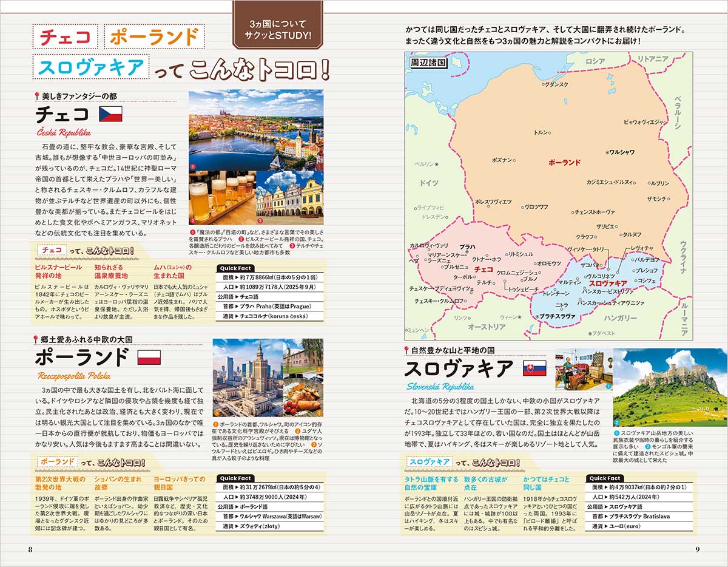Open the Prague cityscape photo
Image resolution: width=728 pixels, height=567 pixels.
[x=256, y=129]
